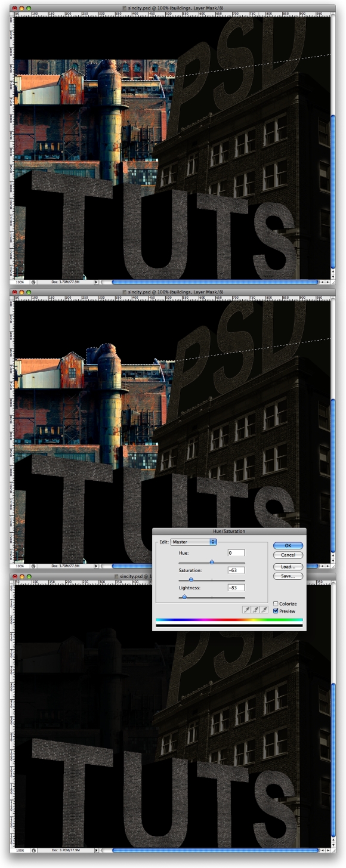
Task: Click the Saturation slider handle
Action: click(x=191, y=579)
